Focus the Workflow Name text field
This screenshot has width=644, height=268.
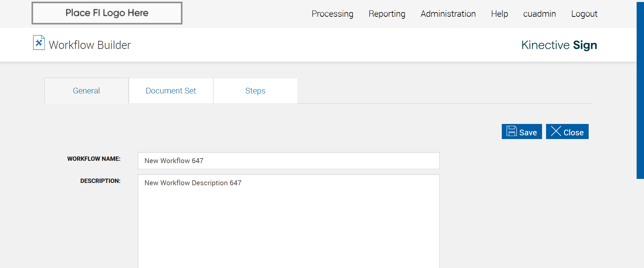click(288, 161)
